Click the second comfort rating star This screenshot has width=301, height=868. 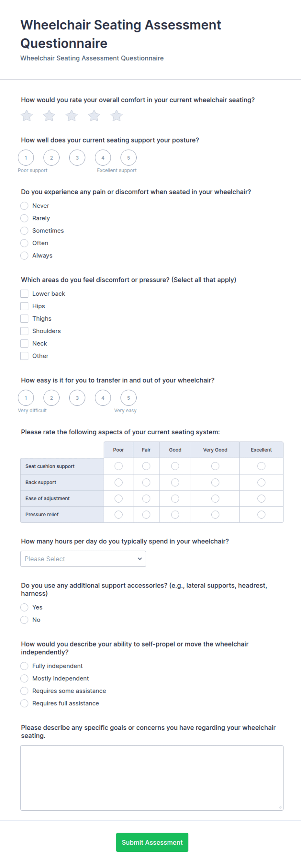coord(49,116)
